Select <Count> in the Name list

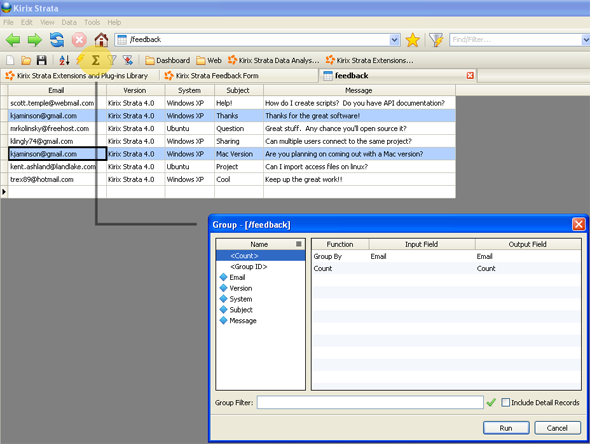click(260, 256)
